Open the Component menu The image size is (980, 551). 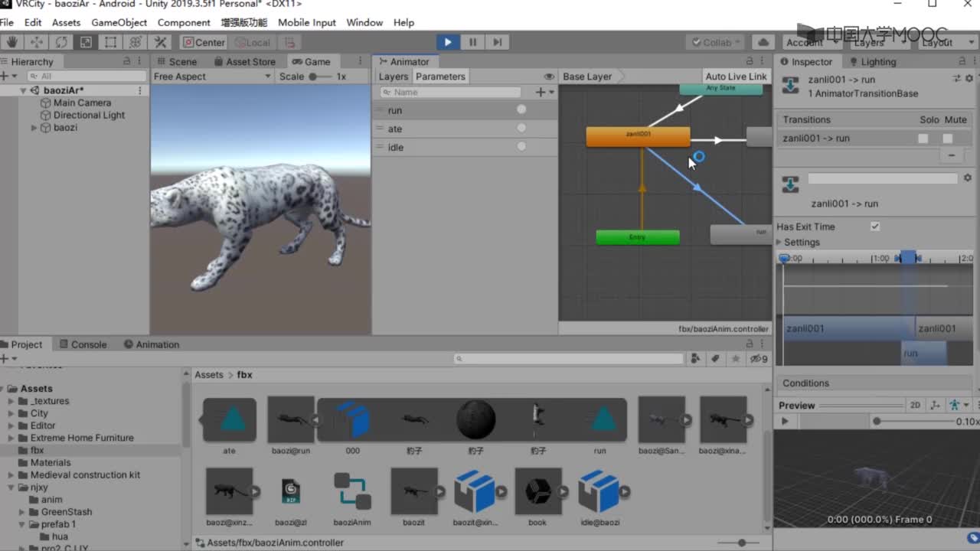(184, 22)
